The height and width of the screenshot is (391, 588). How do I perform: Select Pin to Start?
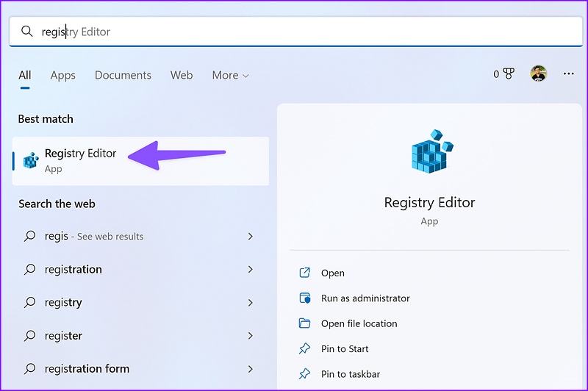point(345,349)
